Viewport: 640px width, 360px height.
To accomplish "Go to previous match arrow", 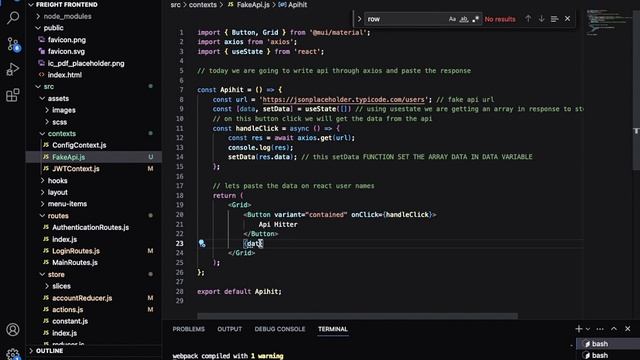I will click(528, 19).
